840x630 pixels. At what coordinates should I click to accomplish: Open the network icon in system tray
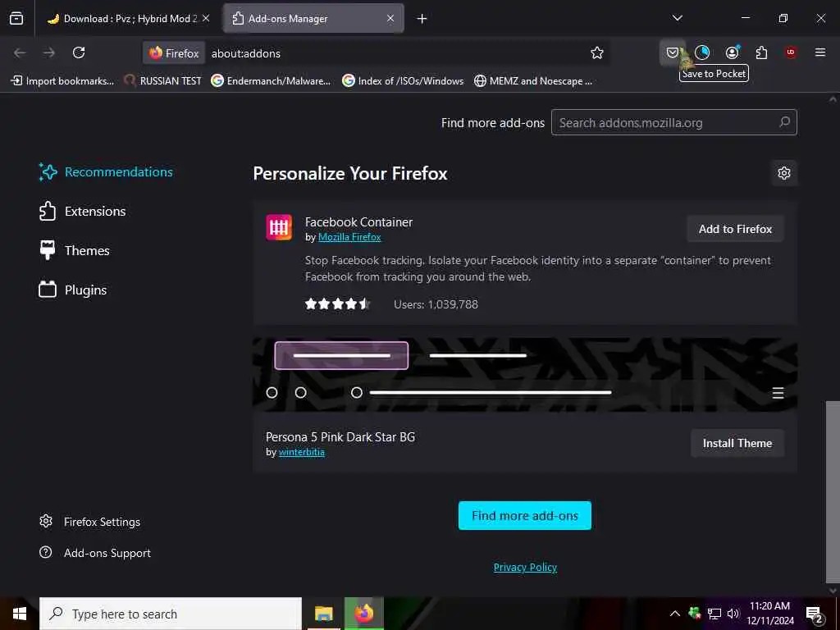coord(714,614)
